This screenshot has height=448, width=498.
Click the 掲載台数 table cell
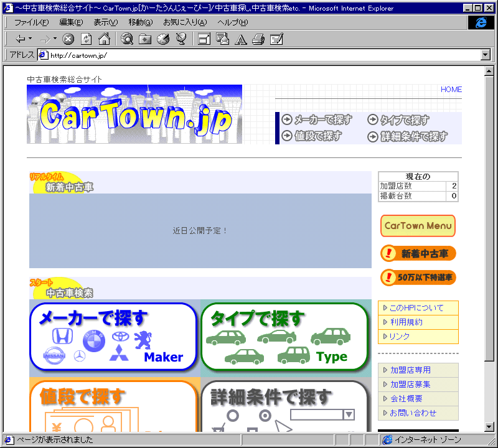point(412,196)
